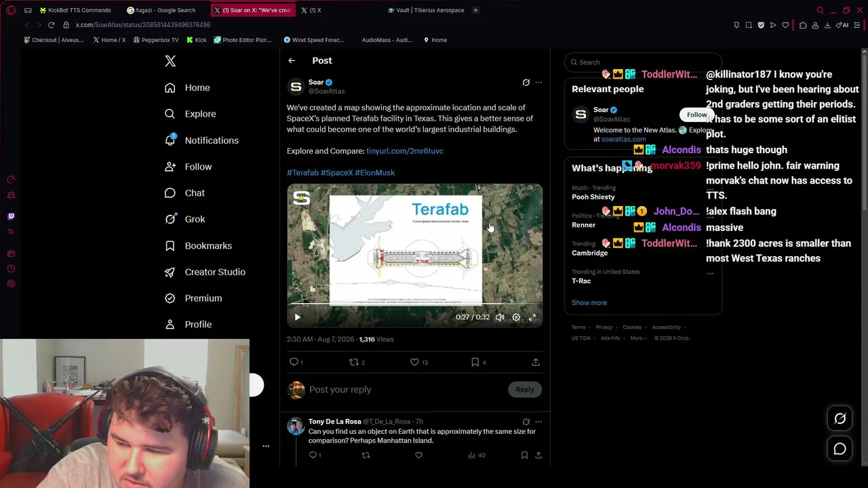Screen dimensions: 868x488
Task: Open Grok in X navigation
Action: pyautogui.click(x=185, y=219)
